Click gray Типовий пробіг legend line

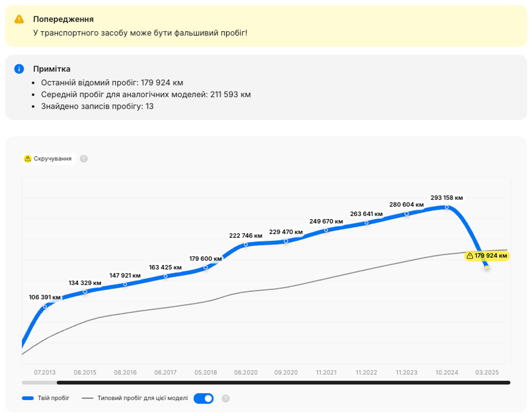tap(87, 398)
